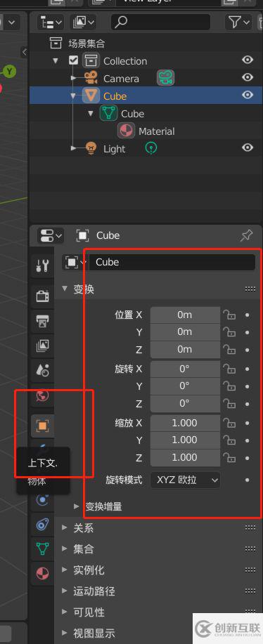Open the Outliner editor type dropdown

click(51, 22)
